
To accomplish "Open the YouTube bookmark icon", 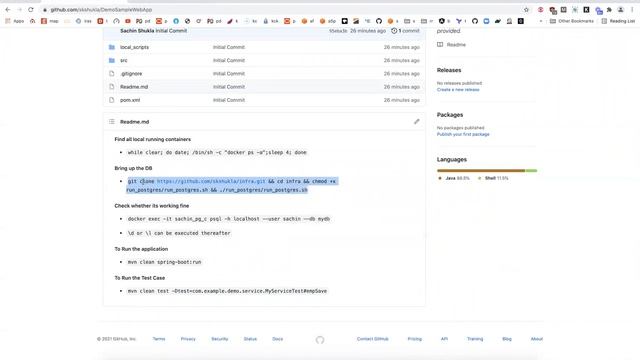I will pyautogui.click(x=128, y=21).
